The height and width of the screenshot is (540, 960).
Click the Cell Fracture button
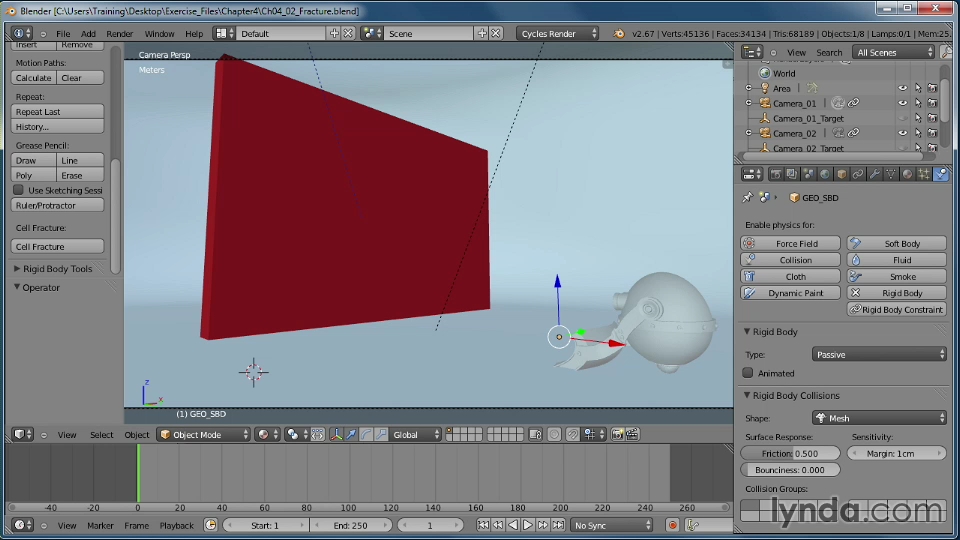coord(58,246)
